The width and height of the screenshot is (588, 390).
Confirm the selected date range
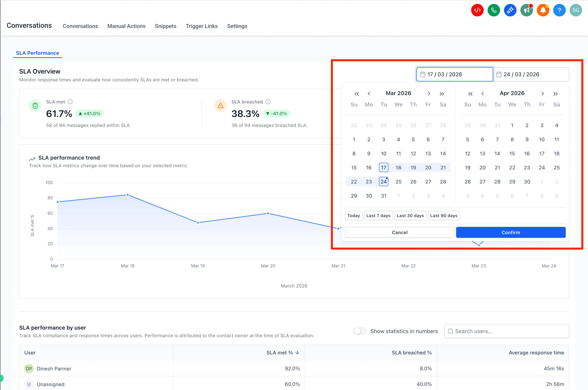511,232
